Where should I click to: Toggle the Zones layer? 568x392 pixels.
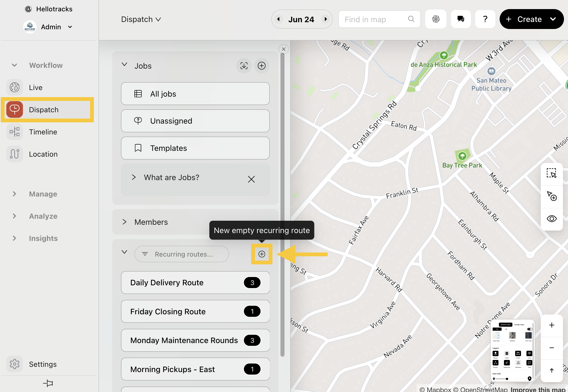pyautogui.click(x=518, y=353)
